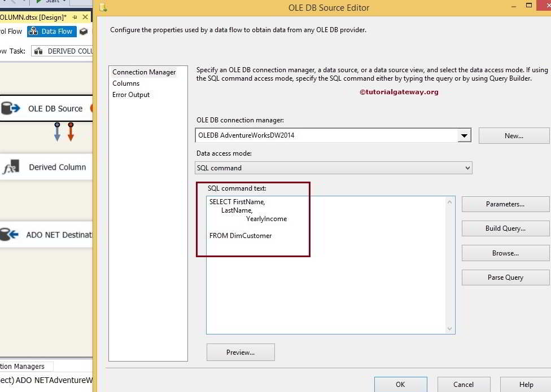Screen dimensions: 551x392
Task: Click the DERIVED COLUMN task icon
Action: coord(40,51)
